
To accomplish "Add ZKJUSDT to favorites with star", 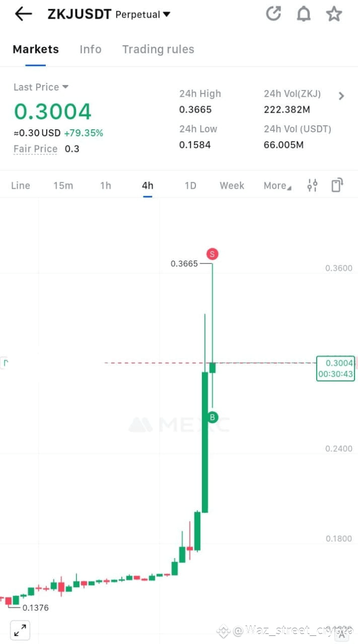I will tap(334, 14).
